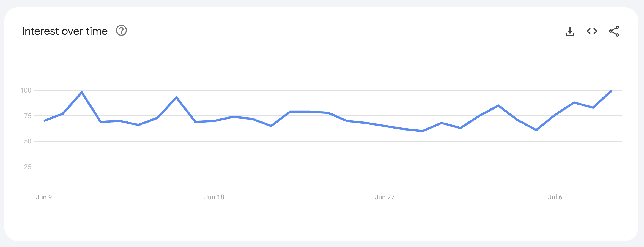Click the Jun 18 date label

(215, 197)
